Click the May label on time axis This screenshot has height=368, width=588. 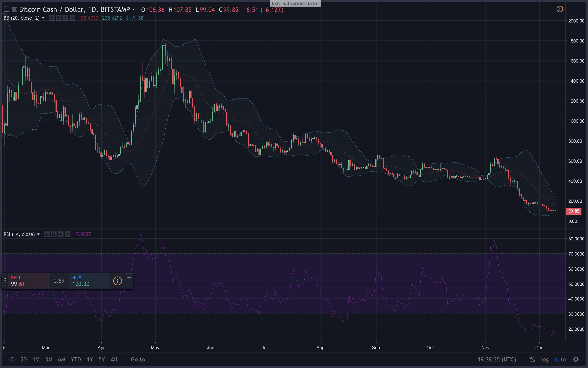click(155, 348)
